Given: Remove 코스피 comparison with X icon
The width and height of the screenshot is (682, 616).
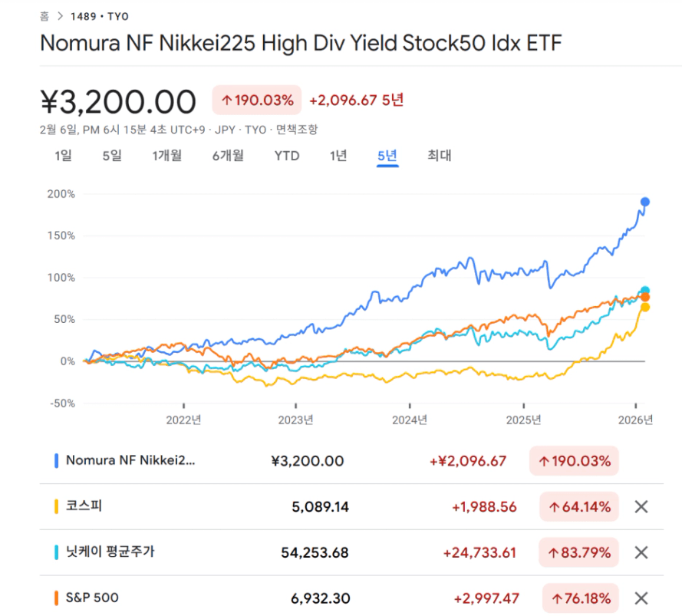Looking at the screenshot, I should click(641, 506).
